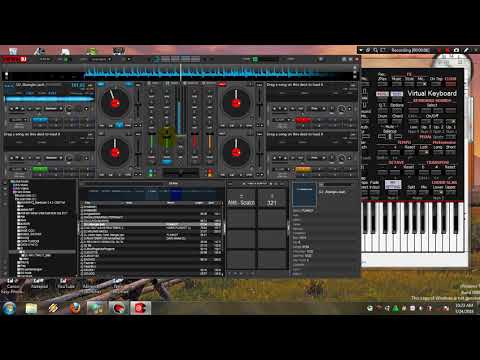Viewport: 480px width, 360px height.
Task: Open deck 1 pads mode dropdown
Action: coord(18,120)
